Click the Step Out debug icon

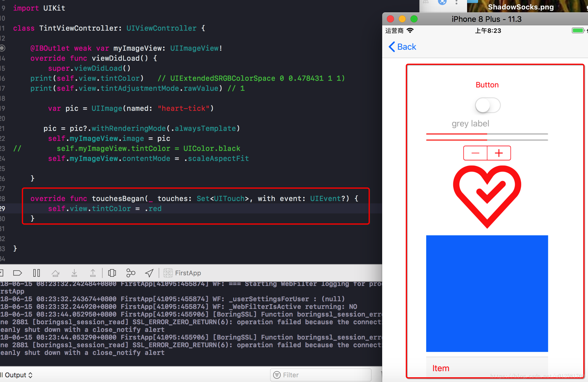click(93, 273)
